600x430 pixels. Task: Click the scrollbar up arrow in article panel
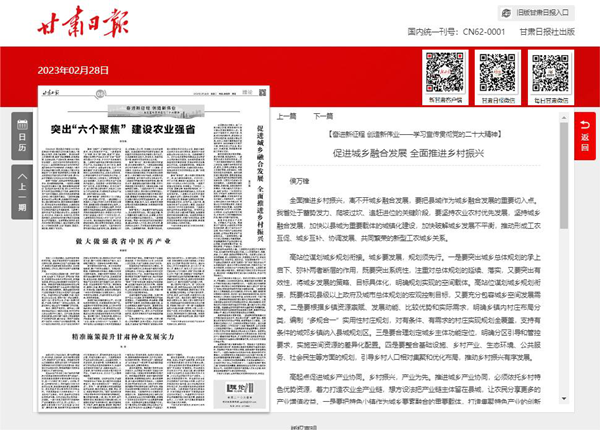pos(564,117)
